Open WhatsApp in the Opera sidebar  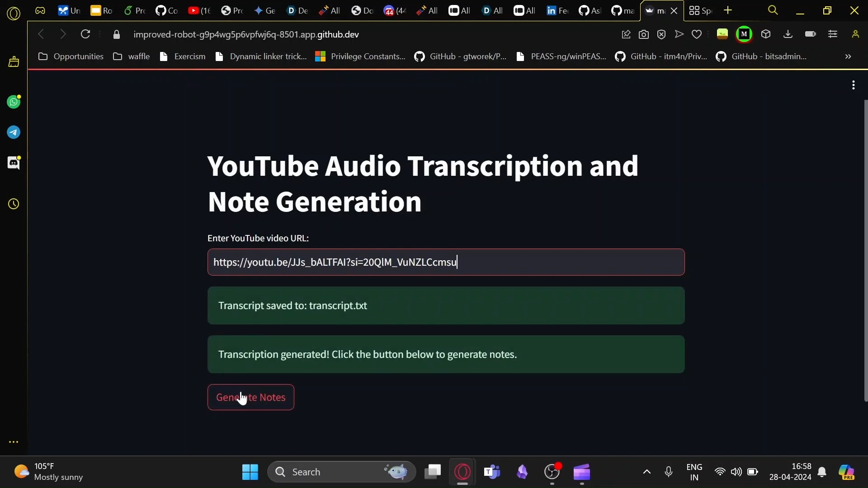click(14, 102)
